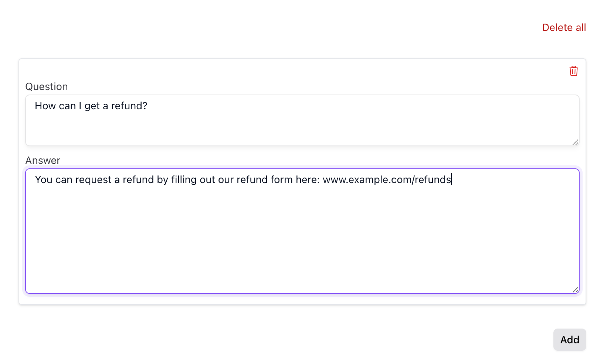The width and height of the screenshot is (607, 364).
Task: Click the "Question" field label
Action: (x=47, y=87)
